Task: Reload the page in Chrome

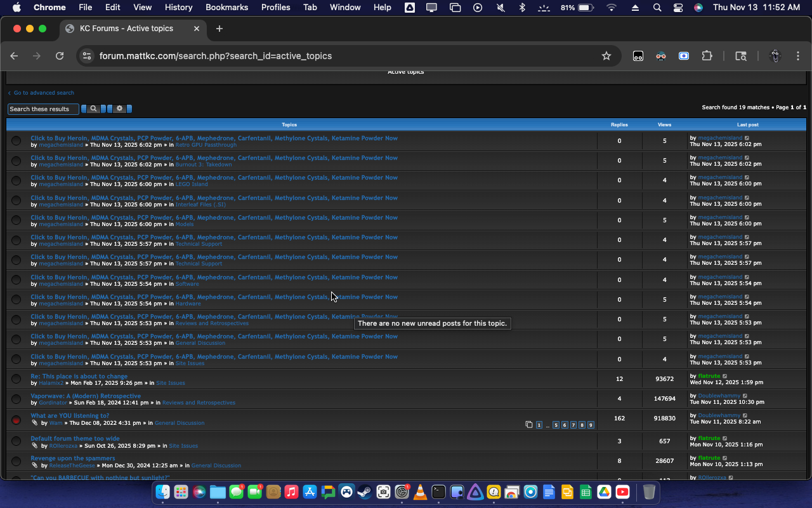Action: (x=60, y=56)
